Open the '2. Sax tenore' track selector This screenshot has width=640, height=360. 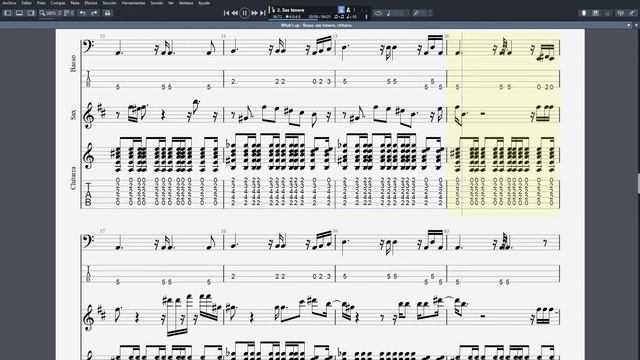(x=290, y=10)
